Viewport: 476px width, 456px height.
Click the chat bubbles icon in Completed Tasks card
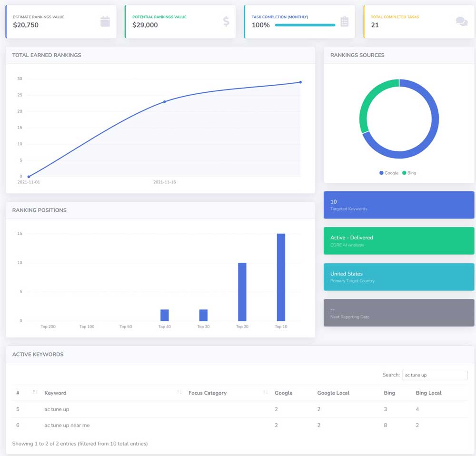[461, 21]
